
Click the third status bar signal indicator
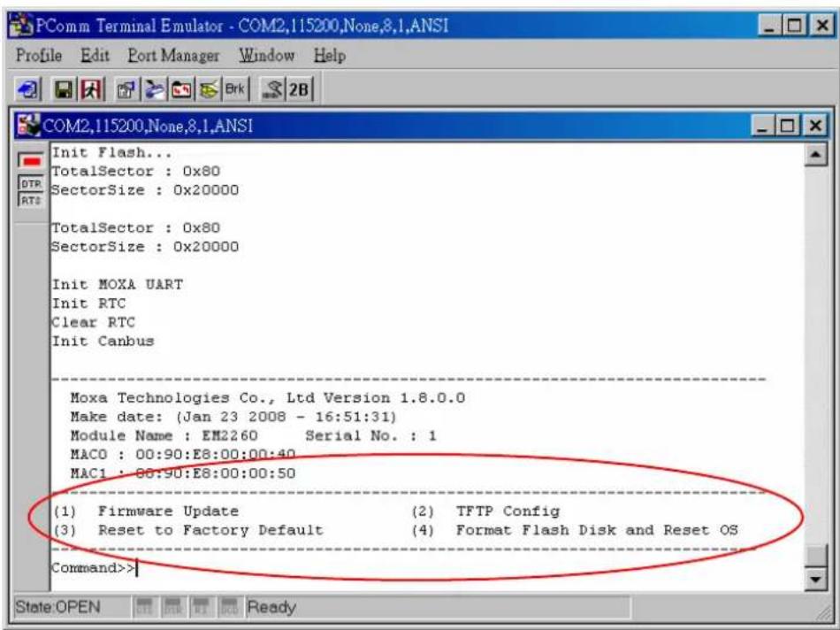tap(201, 606)
